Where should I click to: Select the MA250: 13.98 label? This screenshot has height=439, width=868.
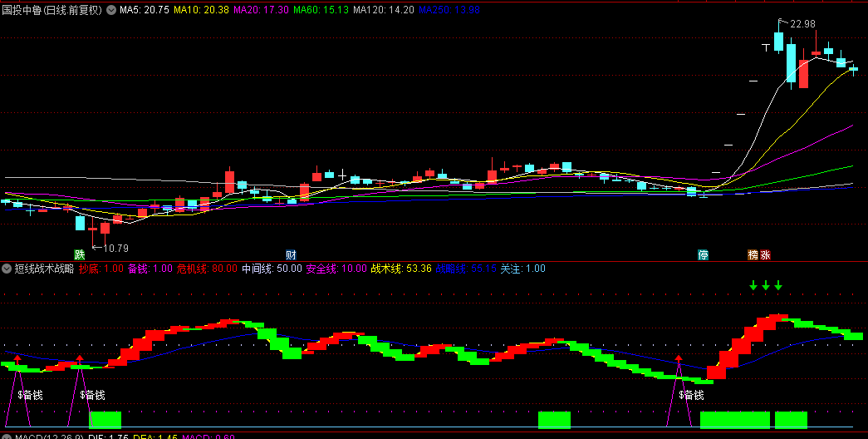(449, 10)
